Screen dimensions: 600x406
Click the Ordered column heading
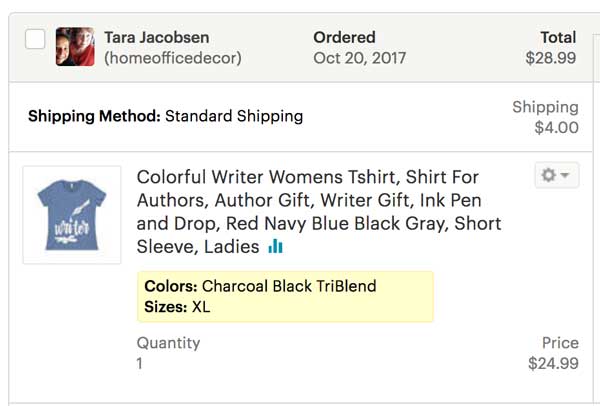(x=344, y=38)
